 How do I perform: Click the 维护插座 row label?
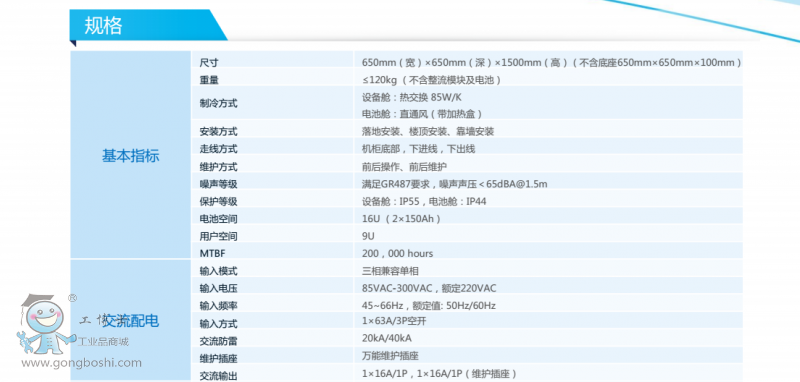[x=218, y=357]
